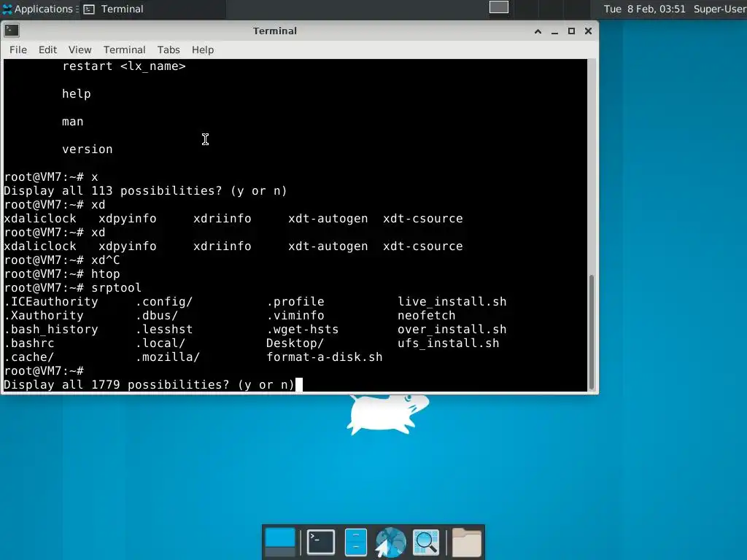
Task: Open the Help menu
Action: click(203, 50)
